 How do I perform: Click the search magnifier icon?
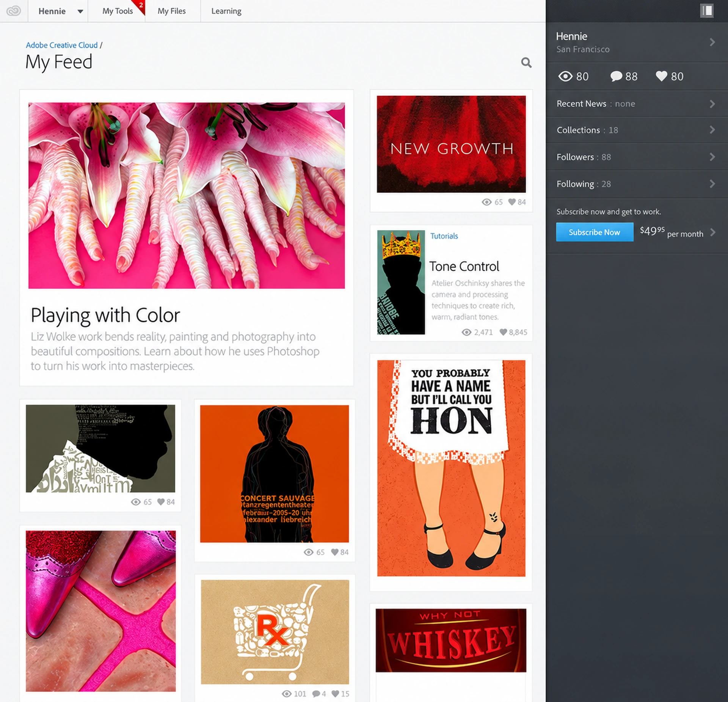click(526, 63)
